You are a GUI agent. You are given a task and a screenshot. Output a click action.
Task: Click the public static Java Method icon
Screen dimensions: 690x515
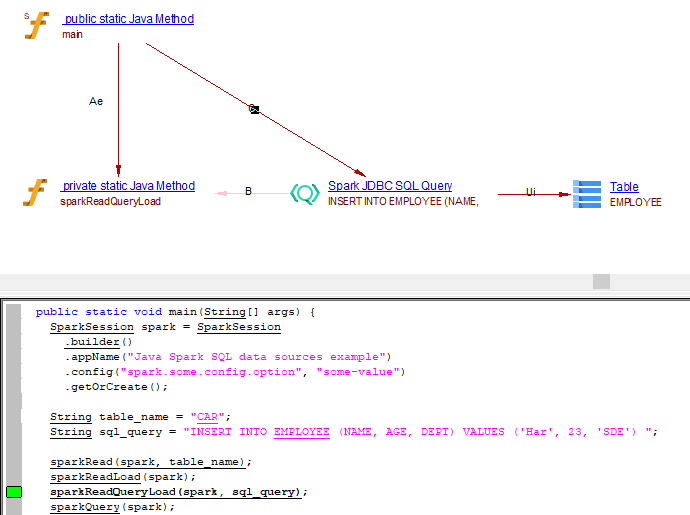(37, 25)
